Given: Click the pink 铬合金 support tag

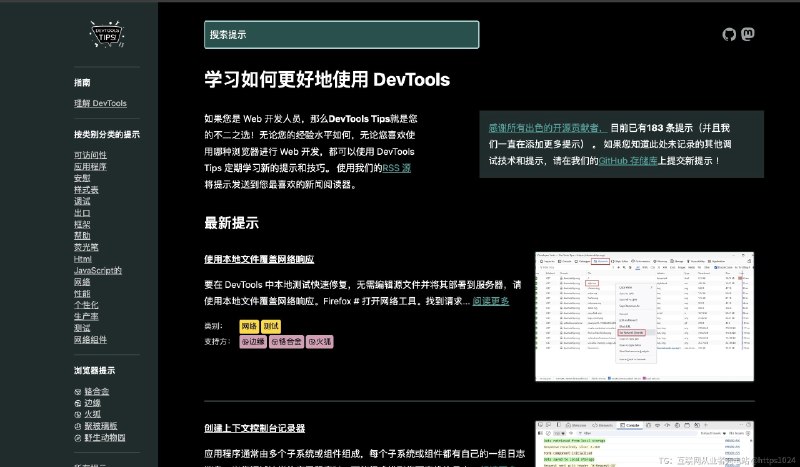Looking at the screenshot, I should click(286, 341).
